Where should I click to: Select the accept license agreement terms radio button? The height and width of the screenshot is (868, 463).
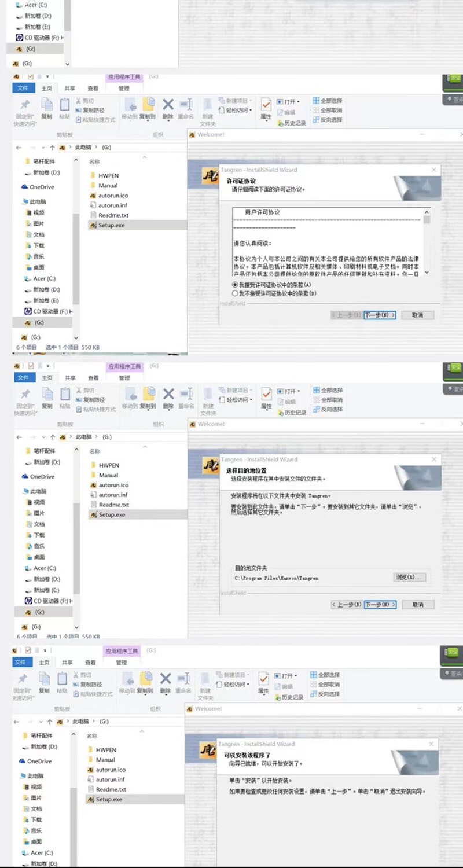pos(235,285)
